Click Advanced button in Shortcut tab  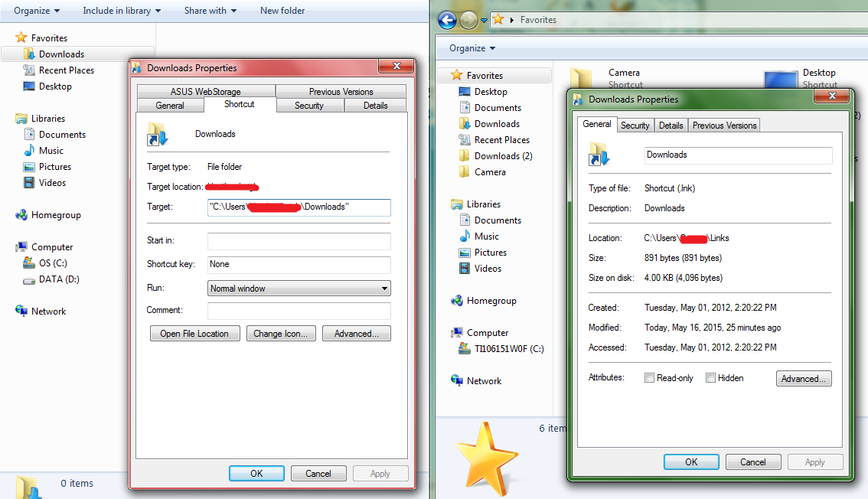[357, 334]
